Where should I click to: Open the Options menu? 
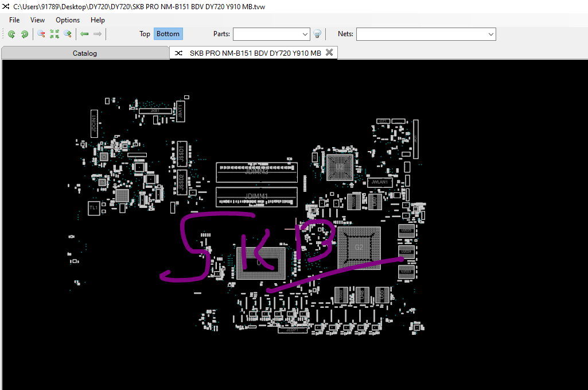(68, 20)
